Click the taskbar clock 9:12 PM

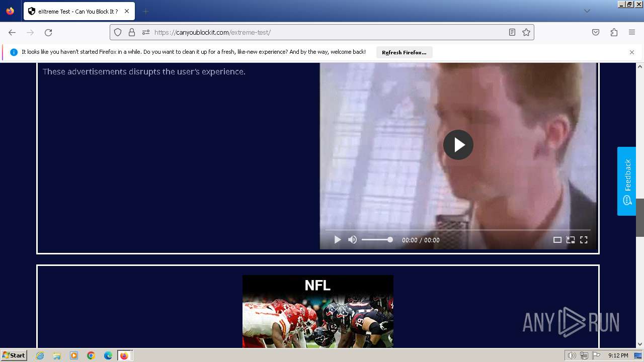[618, 355]
